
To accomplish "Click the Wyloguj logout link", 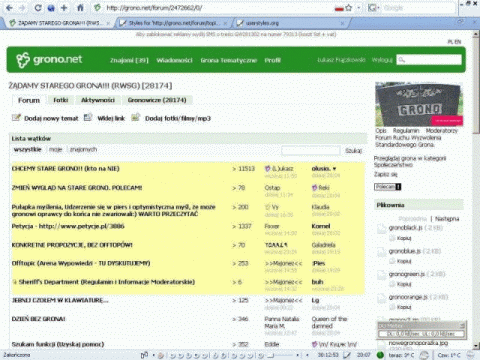I will (x=382, y=60).
